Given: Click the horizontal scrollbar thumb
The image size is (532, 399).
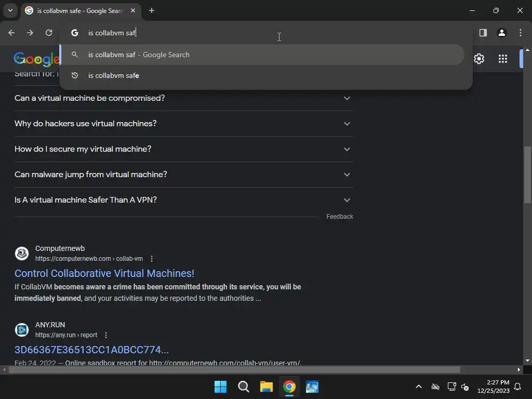Looking at the screenshot, I should [x=234, y=369].
